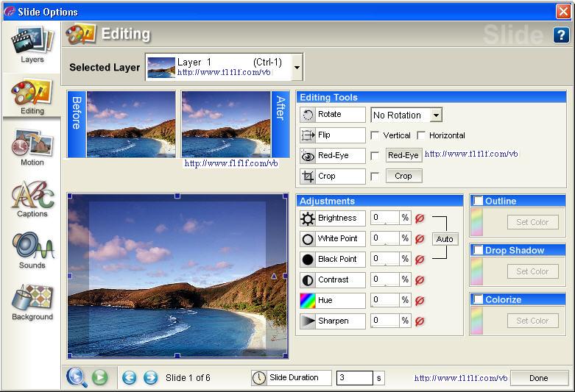
Task: Click the blue help question mark
Action: [x=560, y=35]
